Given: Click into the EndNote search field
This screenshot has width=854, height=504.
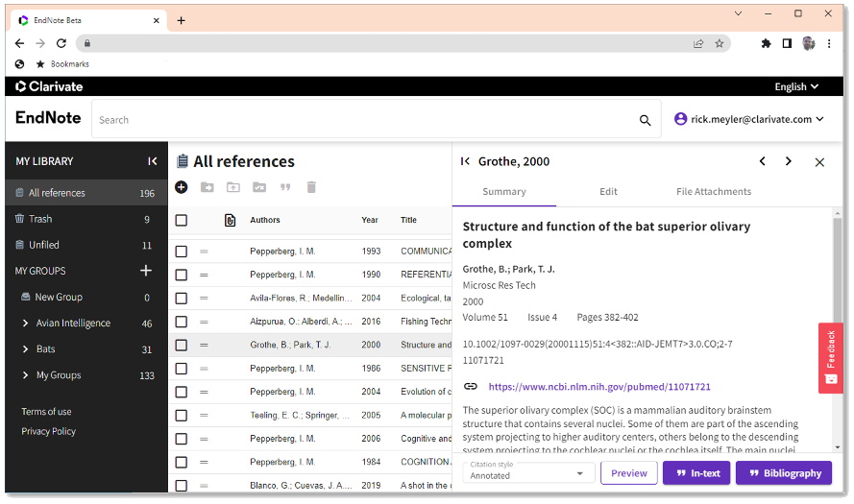Looking at the screenshot, I should [365, 120].
